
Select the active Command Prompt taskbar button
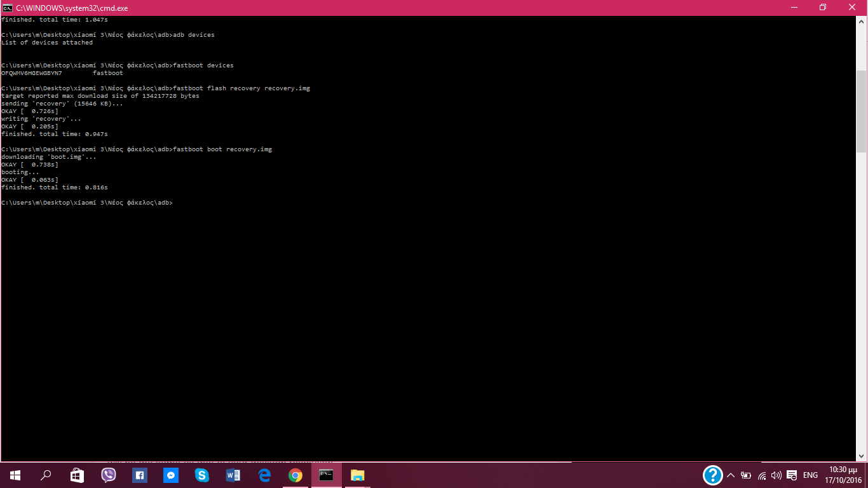pyautogui.click(x=327, y=475)
